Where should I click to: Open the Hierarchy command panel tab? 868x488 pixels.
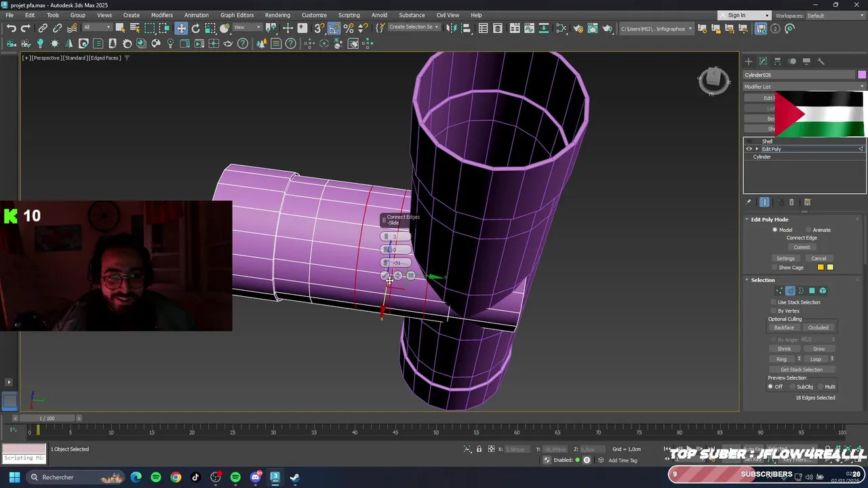point(778,61)
